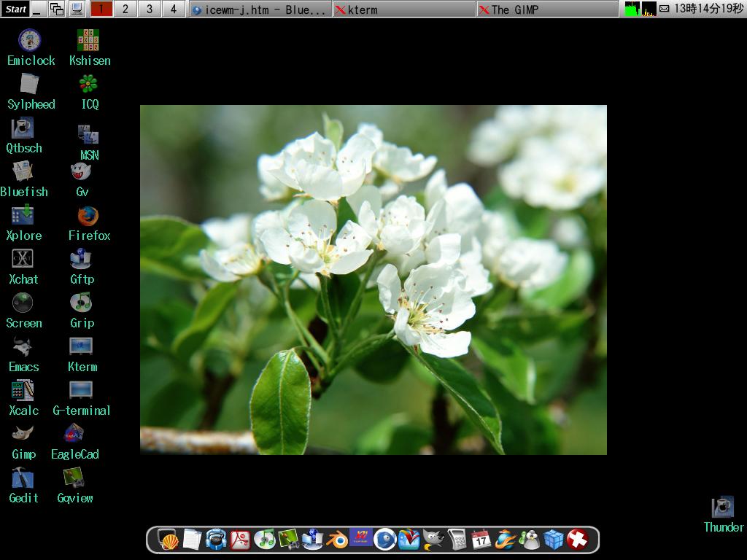
Task: Launch the Emacs desktop icon
Action: pos(23,347)
